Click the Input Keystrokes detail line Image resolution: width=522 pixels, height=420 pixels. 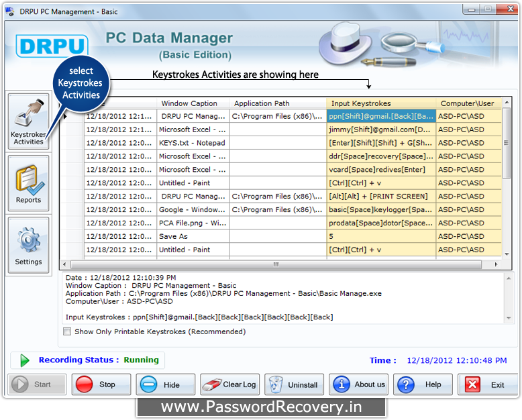199,317
